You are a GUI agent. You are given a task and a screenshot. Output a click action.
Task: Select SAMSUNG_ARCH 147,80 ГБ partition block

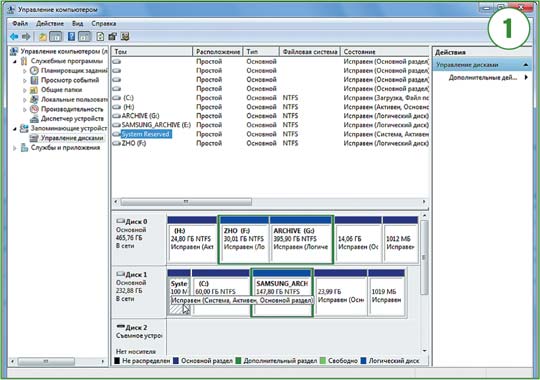282,292
